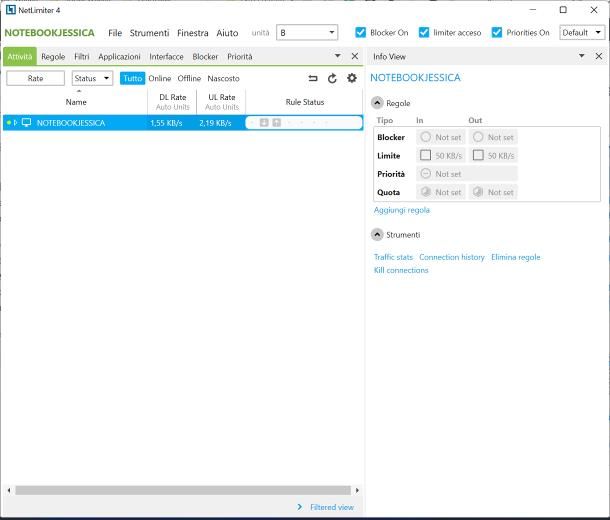Select the Attività tab
The height and width of the screenshot is (520, 610).
[20, 57]
